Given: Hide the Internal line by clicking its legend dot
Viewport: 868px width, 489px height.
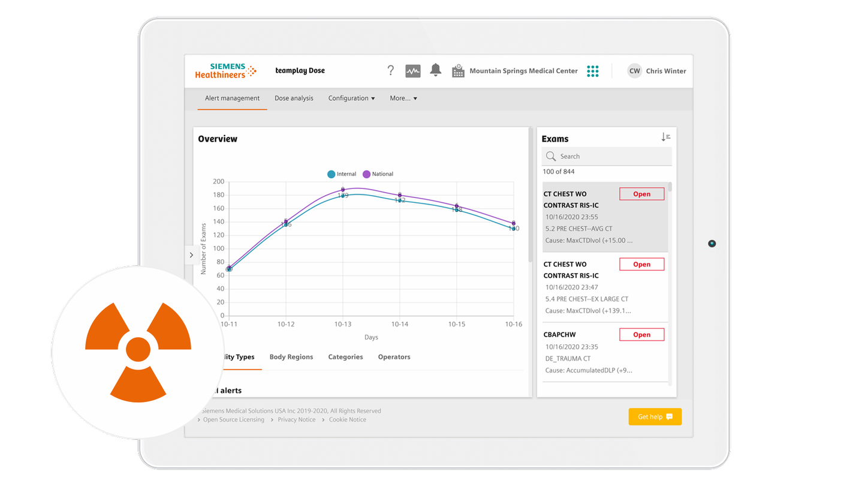Looking at the screenshot, I should (x=331, y=174).
